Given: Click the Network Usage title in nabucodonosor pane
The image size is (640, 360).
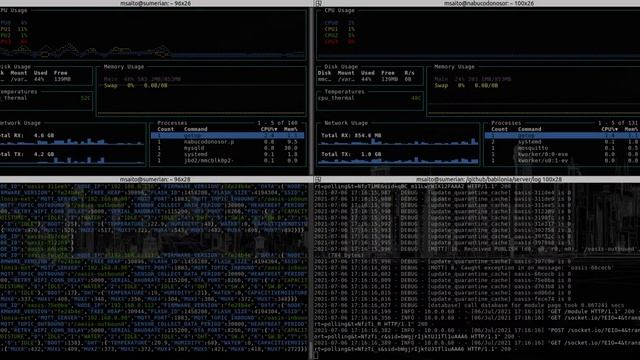Looking at the screenshot, I should (x=346, y=123).
